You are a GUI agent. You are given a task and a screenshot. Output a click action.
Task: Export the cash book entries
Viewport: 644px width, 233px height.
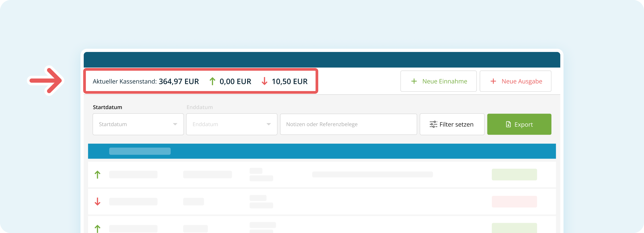pos(519,124)
